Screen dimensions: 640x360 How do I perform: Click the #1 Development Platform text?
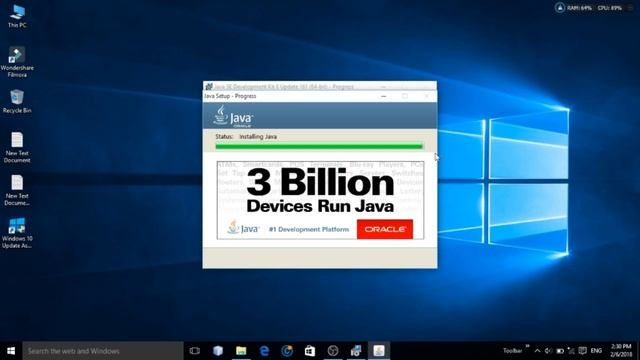point(309,229)
